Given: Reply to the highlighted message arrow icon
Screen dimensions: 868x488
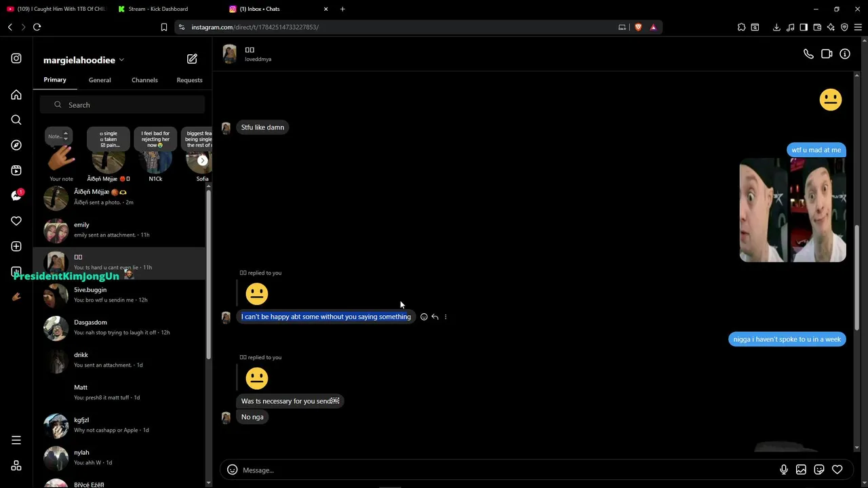Looking at the screenshot, I should (435, 317).
